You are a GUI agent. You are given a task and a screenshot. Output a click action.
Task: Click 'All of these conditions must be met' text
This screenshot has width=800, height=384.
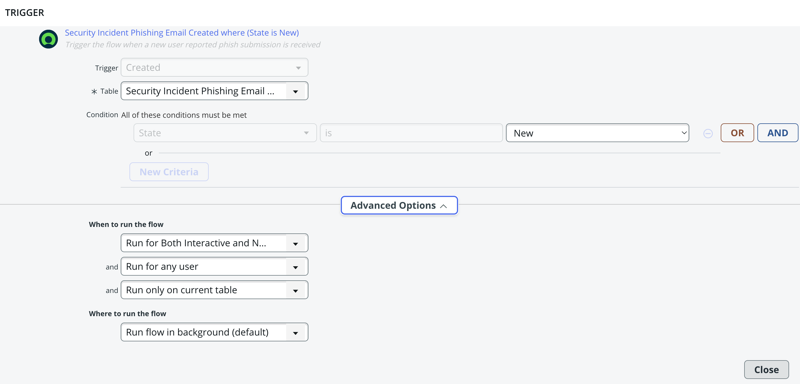click(x=184, y=115)
